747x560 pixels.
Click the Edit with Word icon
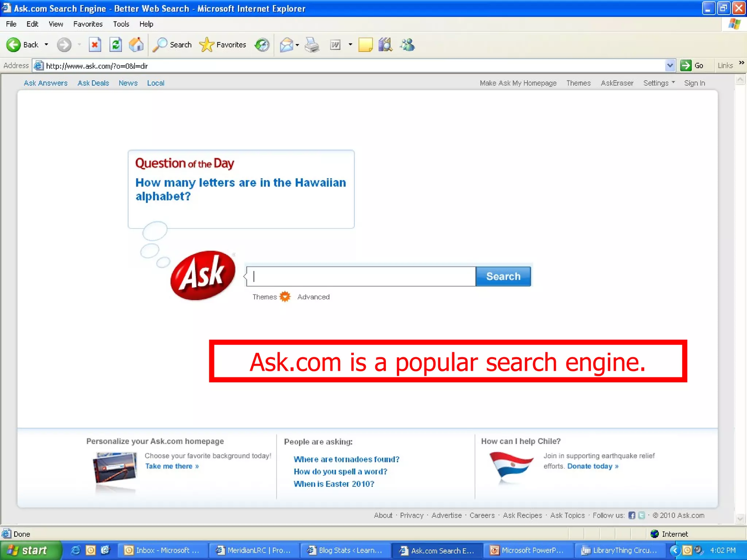point(335,45)
